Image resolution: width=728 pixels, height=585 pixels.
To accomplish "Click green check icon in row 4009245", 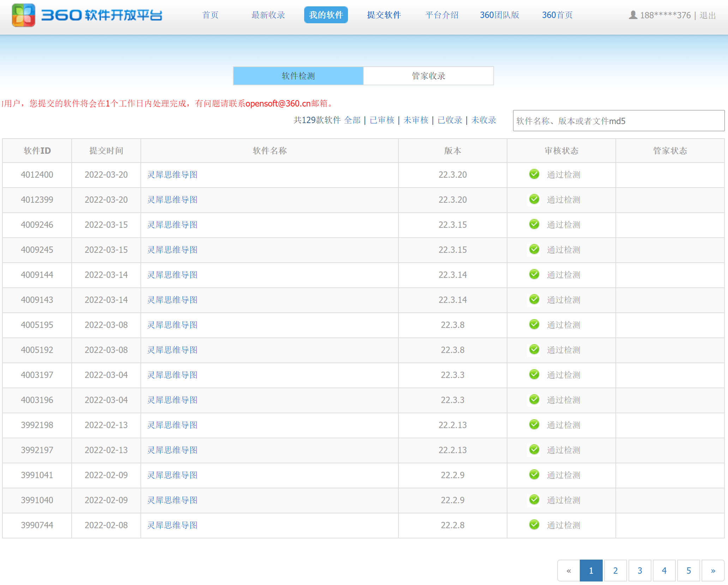I will pos(534,249).
